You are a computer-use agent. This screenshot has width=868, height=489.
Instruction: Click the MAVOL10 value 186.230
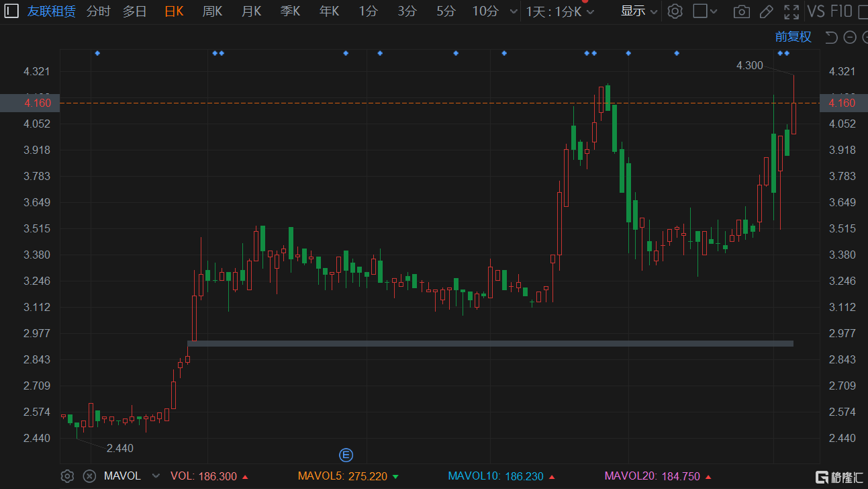click(x=524, y=476)
